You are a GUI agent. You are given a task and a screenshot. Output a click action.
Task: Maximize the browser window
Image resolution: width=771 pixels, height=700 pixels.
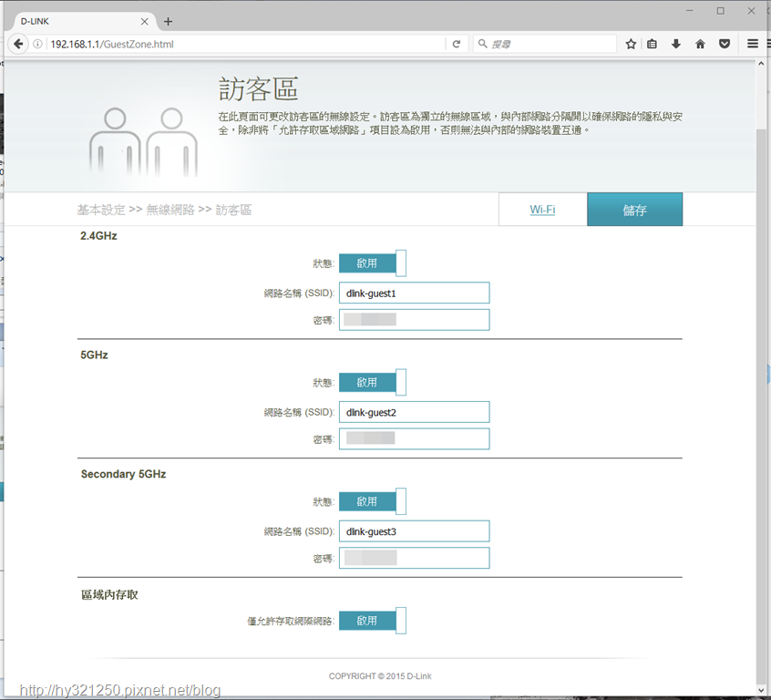pyautogui.click(x=720, y=10)
